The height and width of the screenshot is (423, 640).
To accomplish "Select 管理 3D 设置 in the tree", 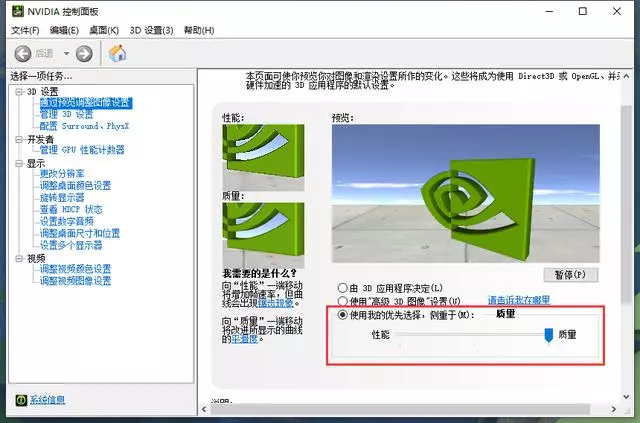I will [x=66, y=114].
